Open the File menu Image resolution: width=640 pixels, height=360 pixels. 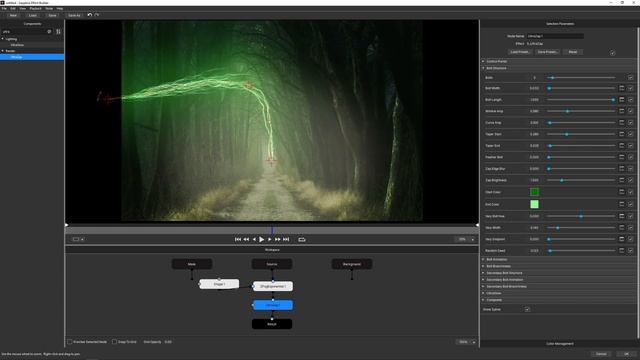pos(4,8)
